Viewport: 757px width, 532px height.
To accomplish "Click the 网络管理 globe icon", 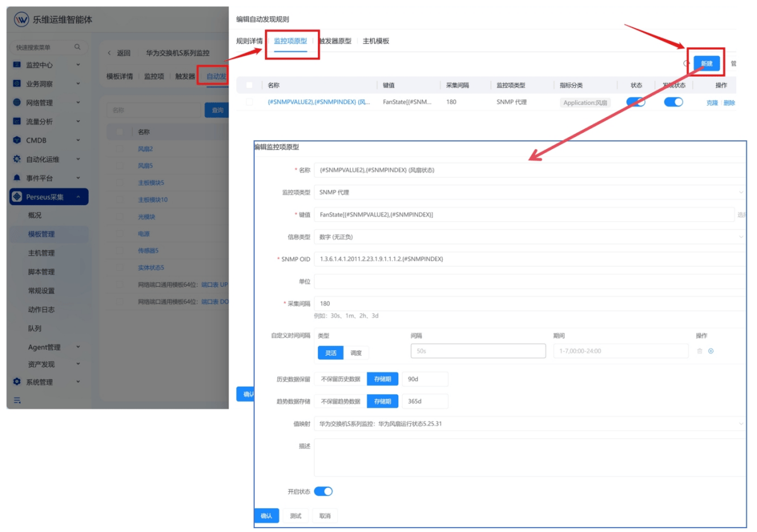I will [17, 103].
